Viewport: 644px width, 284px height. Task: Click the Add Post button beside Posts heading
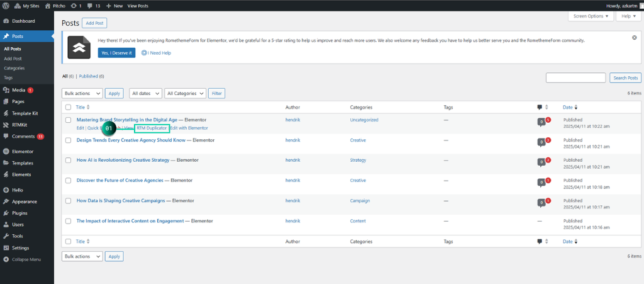pos(94,23)
